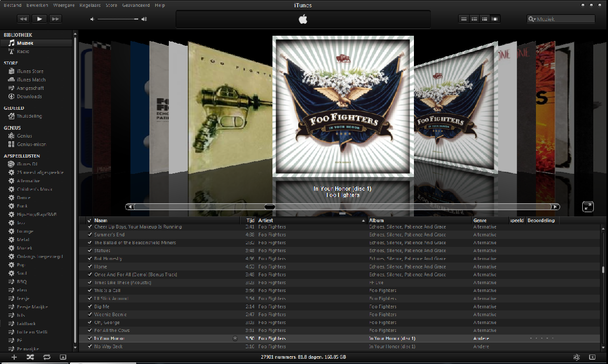The image size is (608, 364).
Task: Uncheck the Summer's End track checkbox
Action: (x=89, y=235)
